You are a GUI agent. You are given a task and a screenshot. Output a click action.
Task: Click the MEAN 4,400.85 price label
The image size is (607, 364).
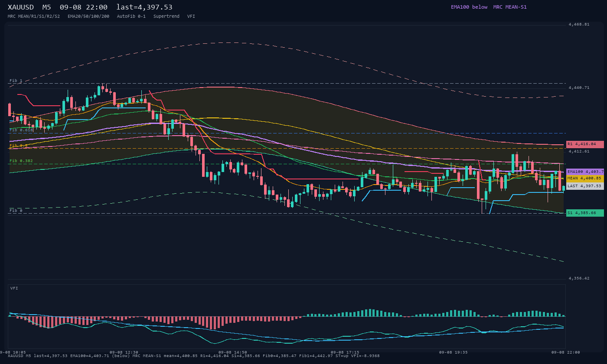pyautogui.click(x=585, y=179)
